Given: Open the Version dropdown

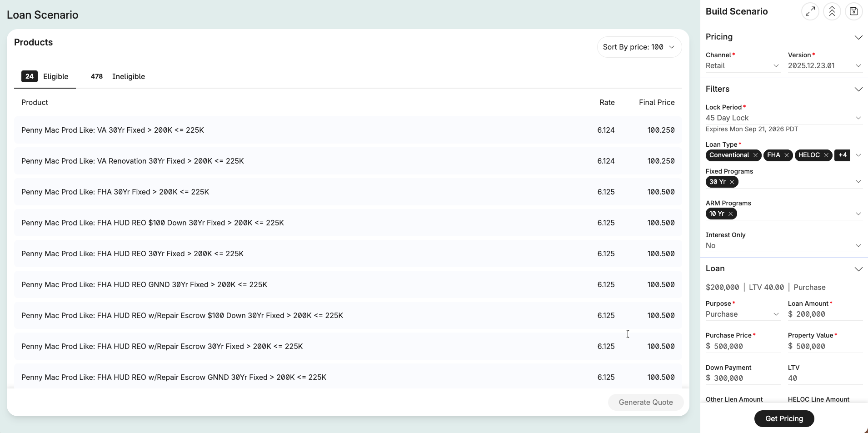Looking at the screenshot, I should tap(825, 66).
